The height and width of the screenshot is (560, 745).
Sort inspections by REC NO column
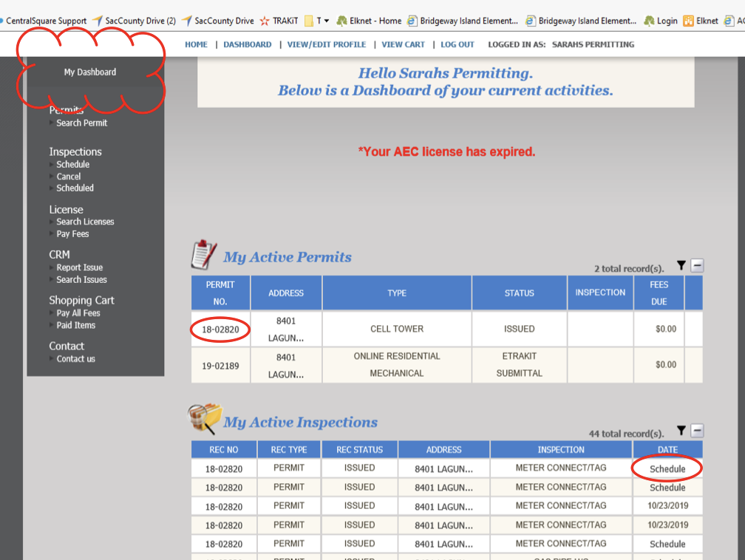224,450
